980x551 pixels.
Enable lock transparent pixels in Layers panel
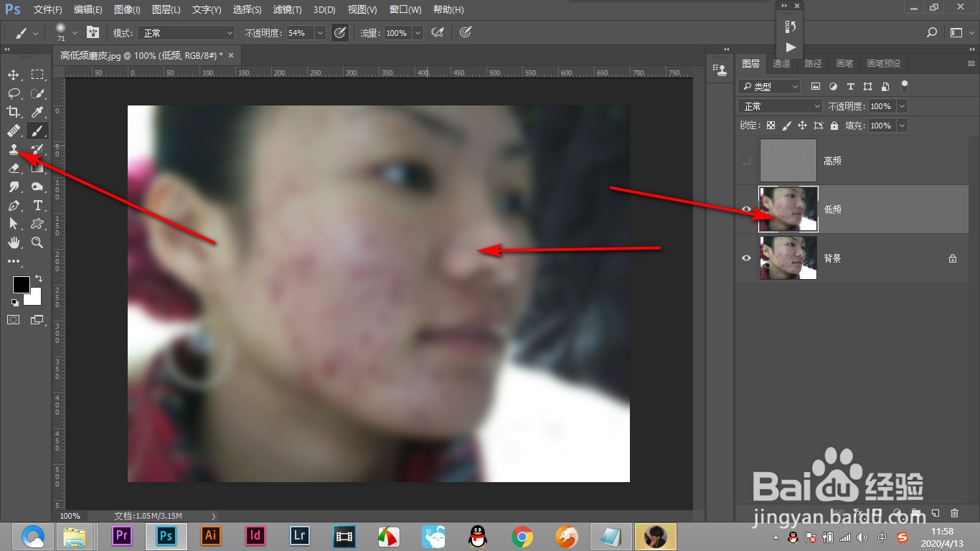point(770,125)
